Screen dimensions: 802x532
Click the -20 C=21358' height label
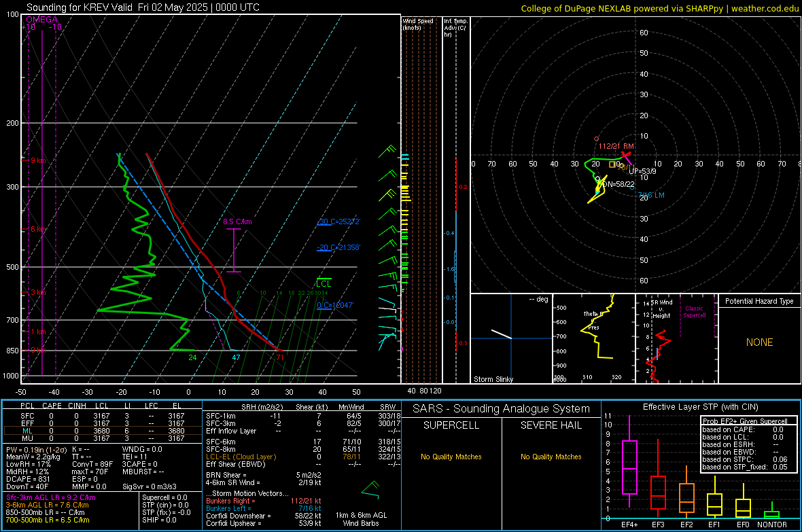coord(338,247)
